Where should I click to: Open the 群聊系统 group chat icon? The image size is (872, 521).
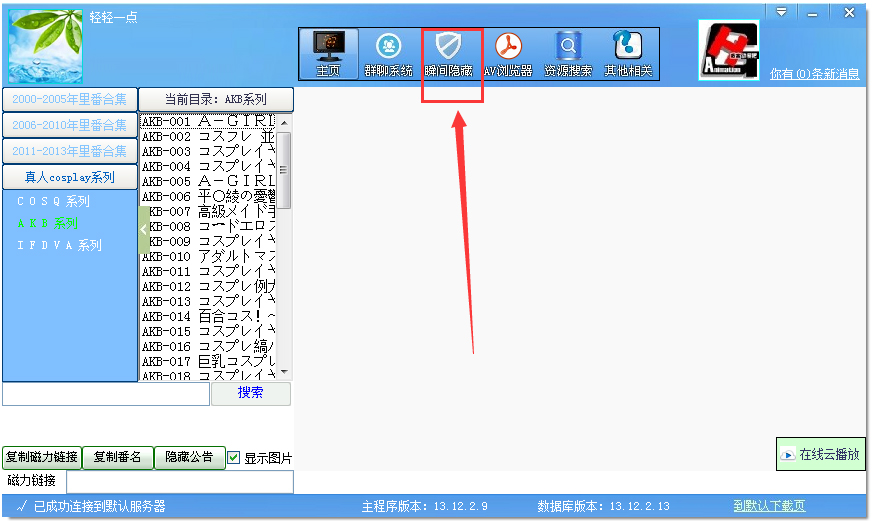(388, 46)
